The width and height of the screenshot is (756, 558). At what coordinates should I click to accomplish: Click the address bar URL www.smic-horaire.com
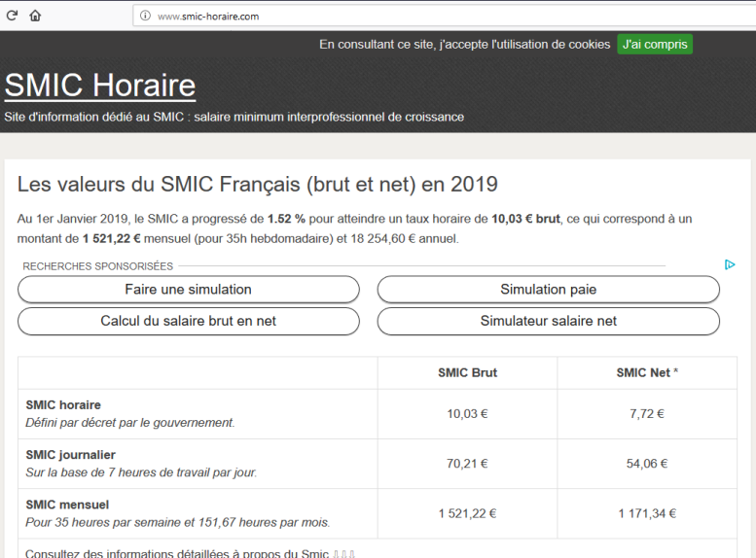208,17
